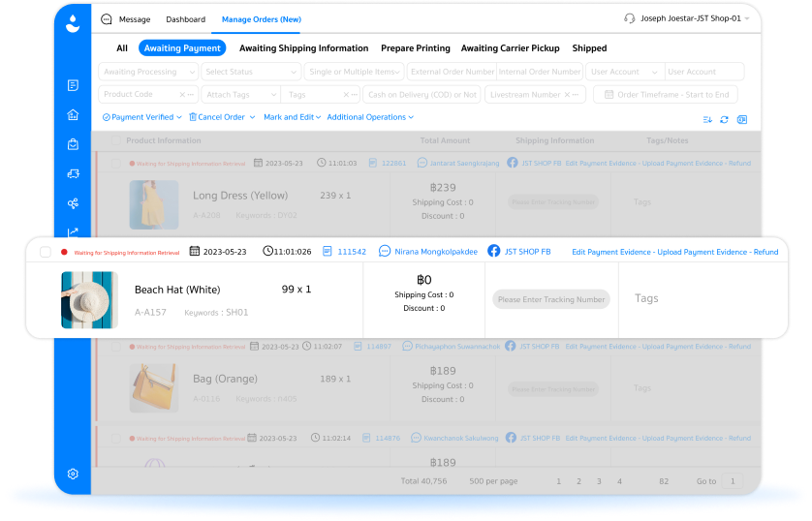Screen dimensions: 812x521
Task: Switch to Awaiting Shipping Information tab
Action: click(x=303, y=48)
